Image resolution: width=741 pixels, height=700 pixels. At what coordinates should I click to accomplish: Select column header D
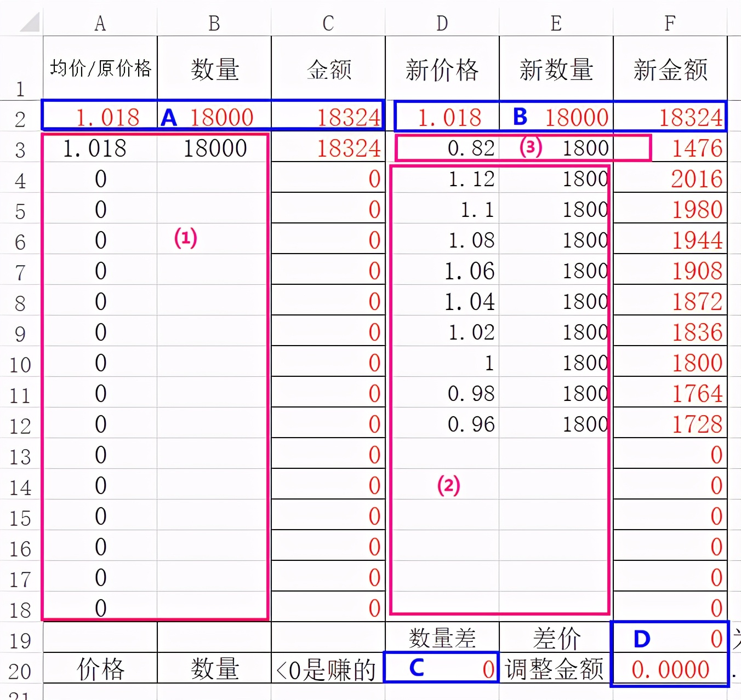(x=441, y=23)
